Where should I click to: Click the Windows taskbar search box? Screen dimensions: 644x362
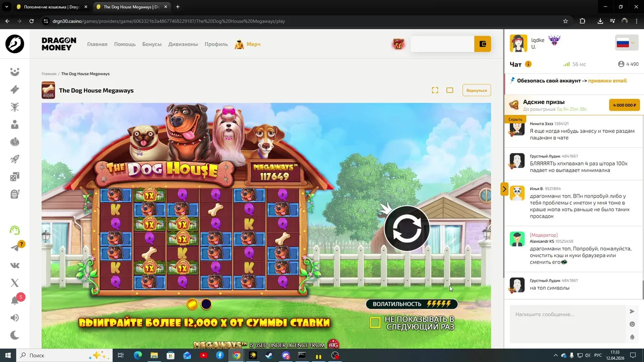63,355
